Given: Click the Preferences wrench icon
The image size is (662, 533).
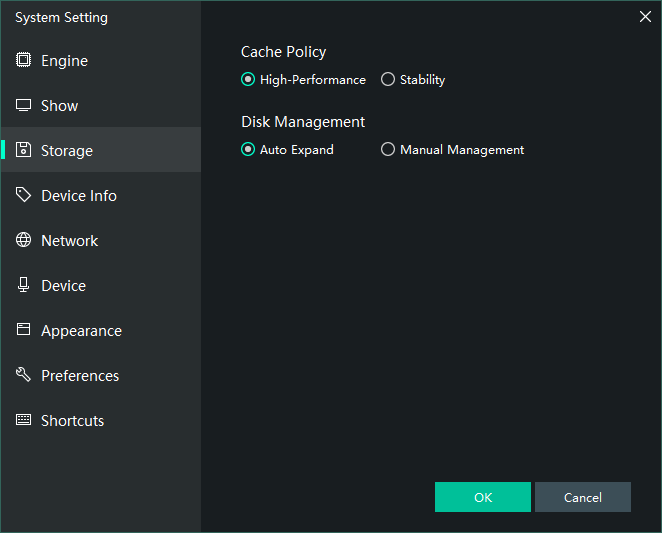Looking at the screenshot, I should tap(23, 375).
